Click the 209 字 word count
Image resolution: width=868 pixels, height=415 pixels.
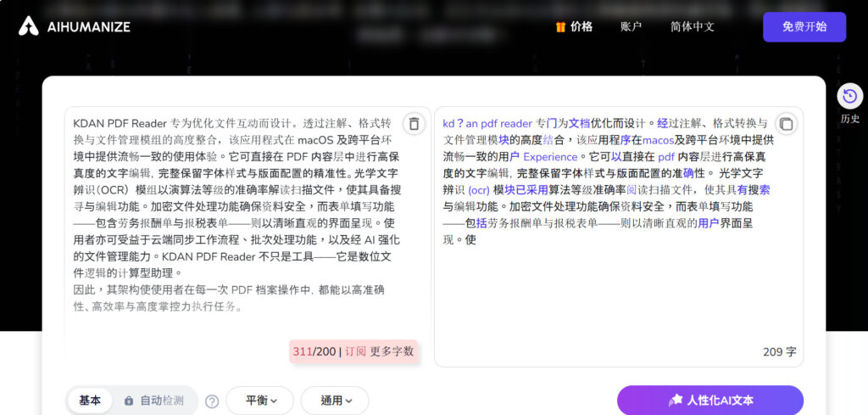coord(780,352)
